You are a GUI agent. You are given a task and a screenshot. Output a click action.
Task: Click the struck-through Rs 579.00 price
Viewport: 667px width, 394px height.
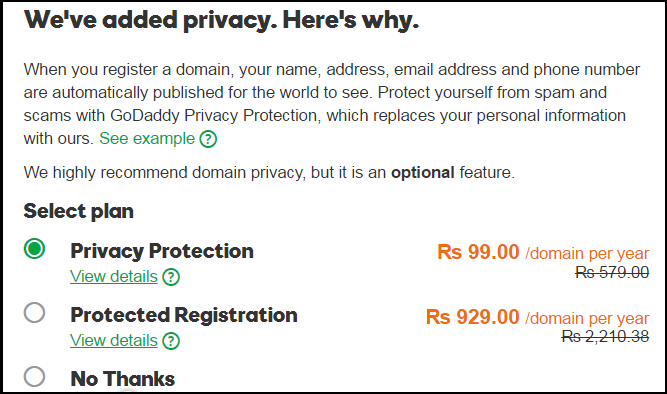tap(612, 272)
